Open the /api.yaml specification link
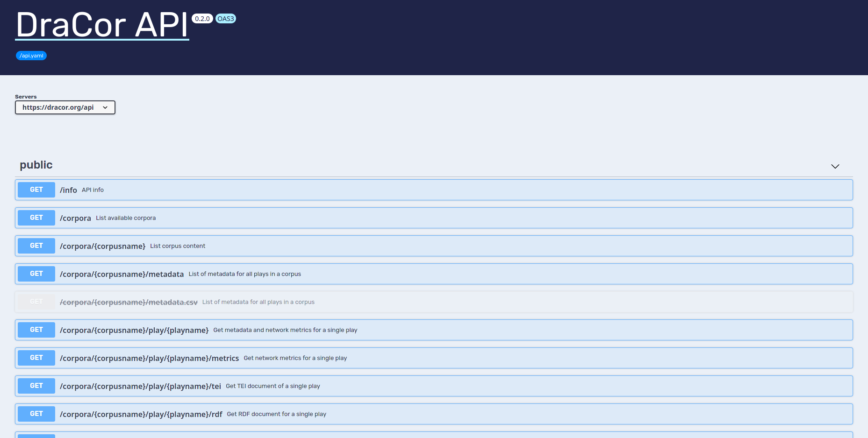 click(31, 56)
